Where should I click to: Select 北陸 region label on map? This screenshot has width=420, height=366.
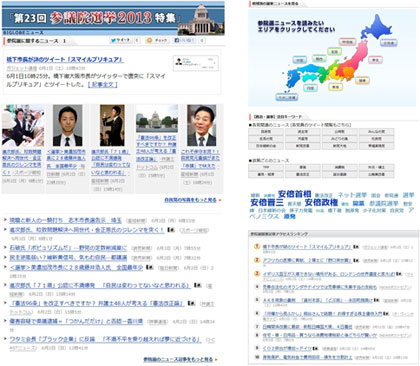[334, 52]
